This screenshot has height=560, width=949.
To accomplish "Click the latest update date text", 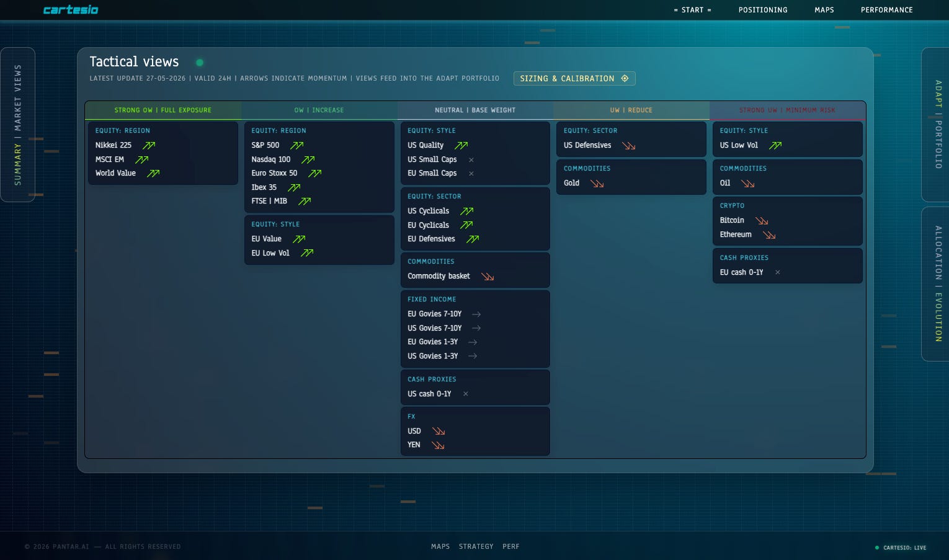I will [x=138, y=79].
